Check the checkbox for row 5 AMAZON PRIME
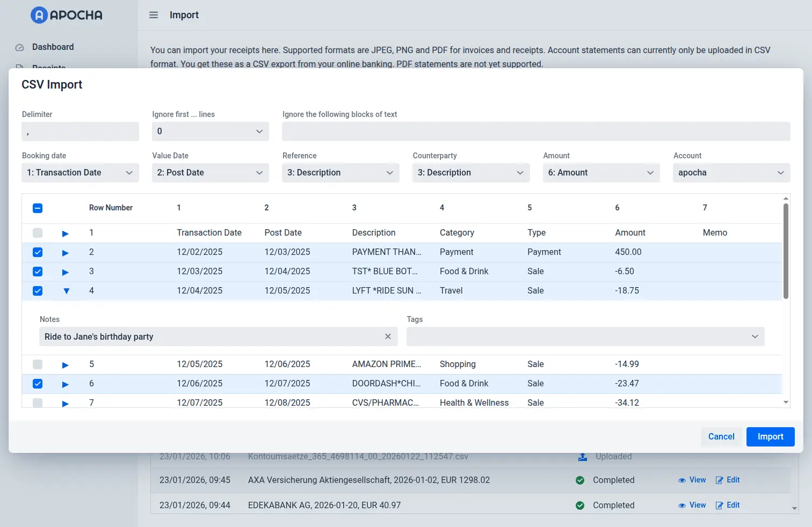 point(37,364)
